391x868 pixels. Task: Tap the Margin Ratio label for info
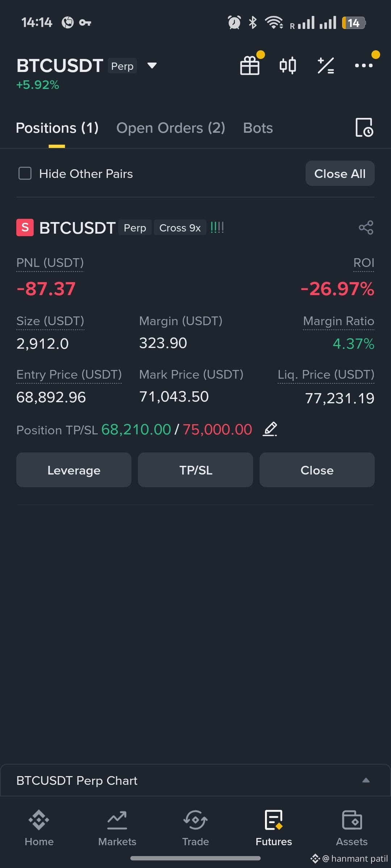click(x=339, y=321)
